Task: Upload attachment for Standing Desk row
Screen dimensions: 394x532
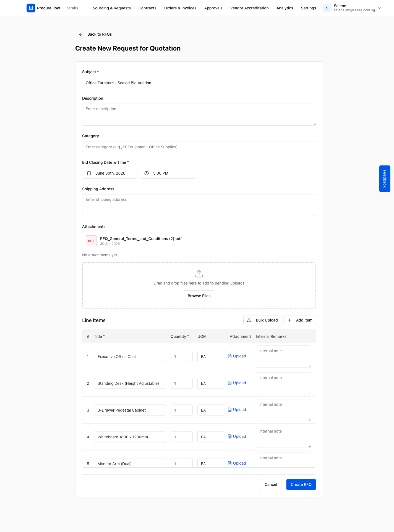Action: click(x=237, y=383)
